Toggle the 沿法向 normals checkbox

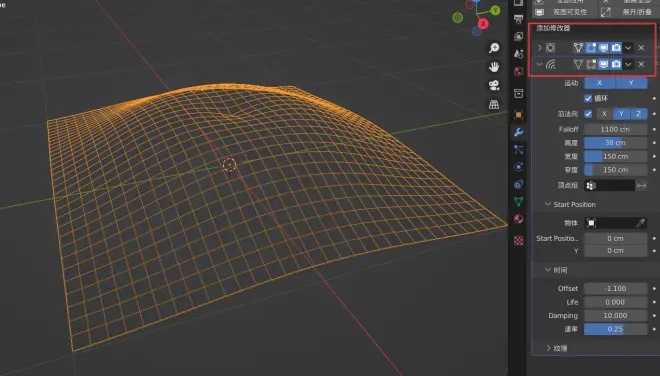(x=588, y=114)
